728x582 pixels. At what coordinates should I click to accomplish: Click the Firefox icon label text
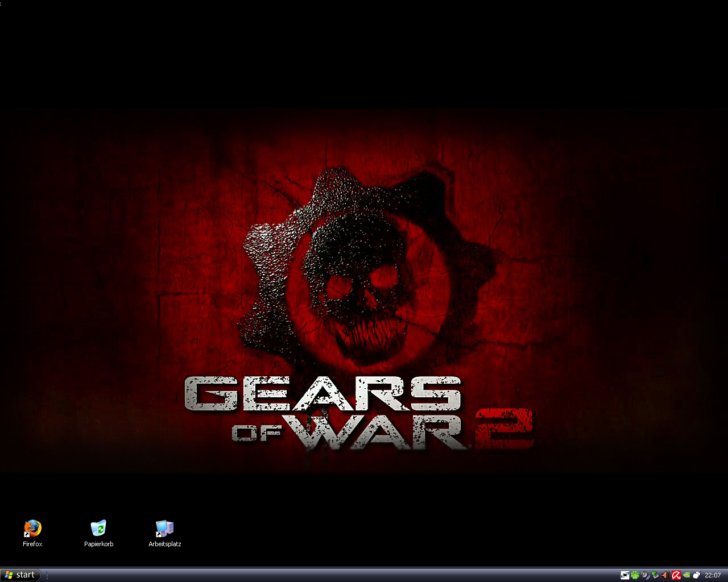tap(32, 544)
